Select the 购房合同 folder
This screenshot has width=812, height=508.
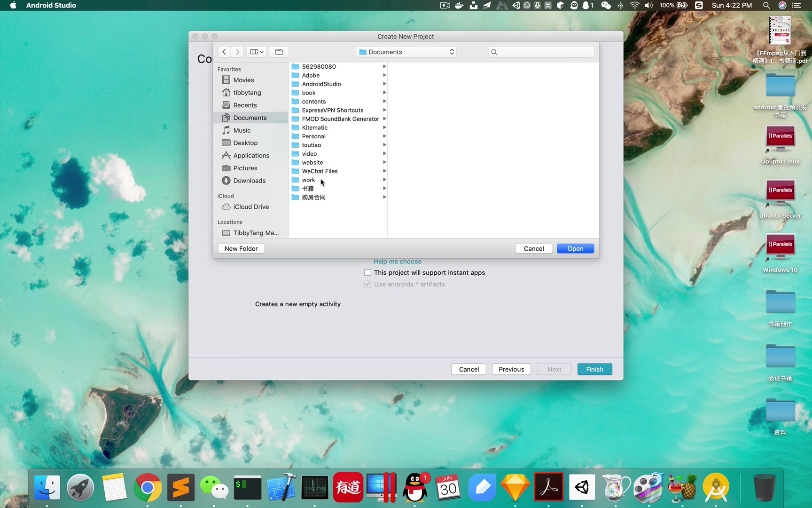[338, 197]
